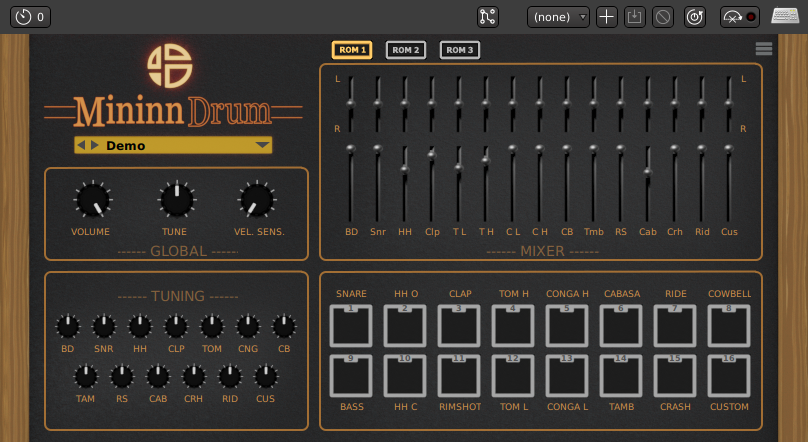This screenshot has height=442, width=808.
Task: Toggle the CPU meter record indicator
Action: [x=740, y=17]
